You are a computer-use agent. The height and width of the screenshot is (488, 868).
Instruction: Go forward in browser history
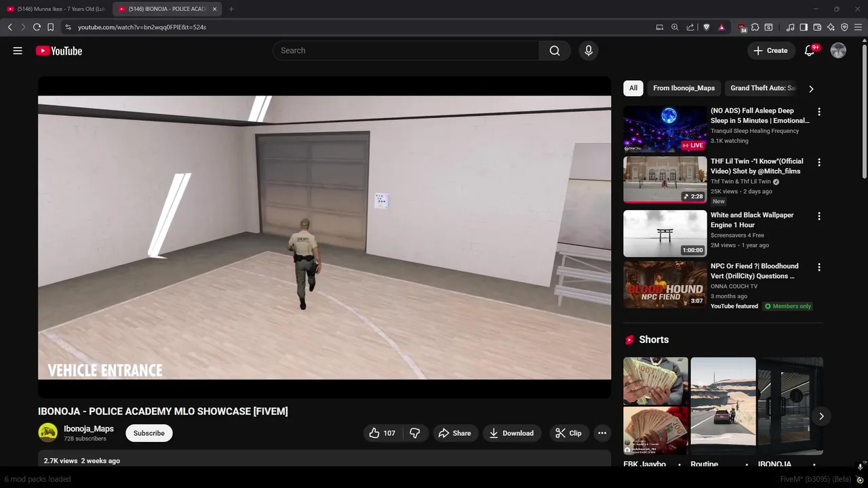click(23, 27)
